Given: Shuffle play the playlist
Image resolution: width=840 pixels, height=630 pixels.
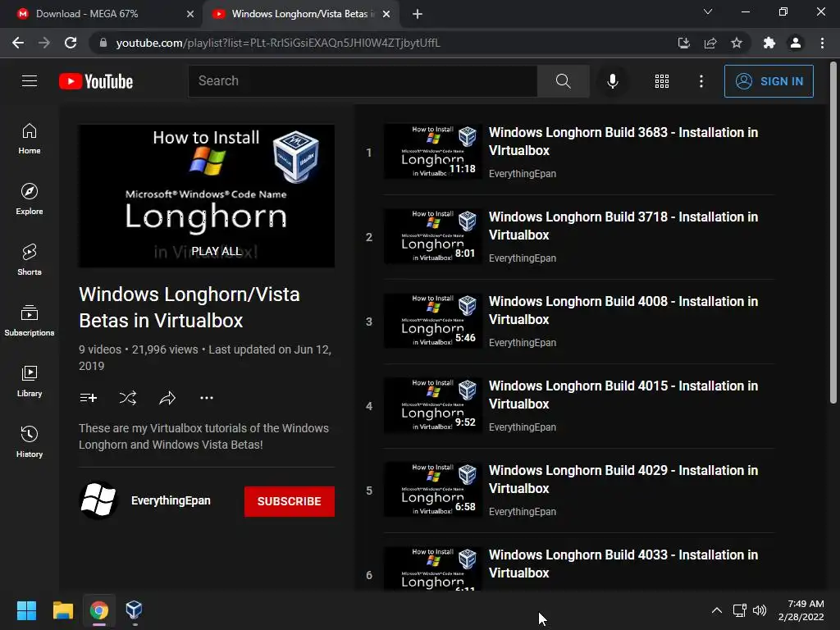Looking at the screenshot, I should coord(127,398).
